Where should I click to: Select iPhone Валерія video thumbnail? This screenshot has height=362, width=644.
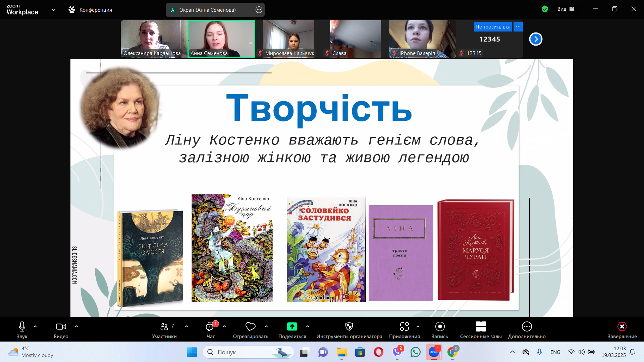point(423,39)
